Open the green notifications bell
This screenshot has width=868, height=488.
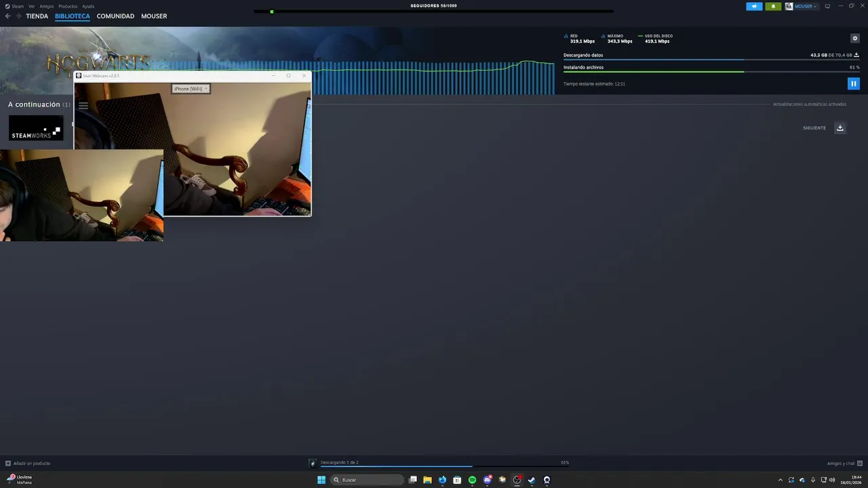point(773,6)
